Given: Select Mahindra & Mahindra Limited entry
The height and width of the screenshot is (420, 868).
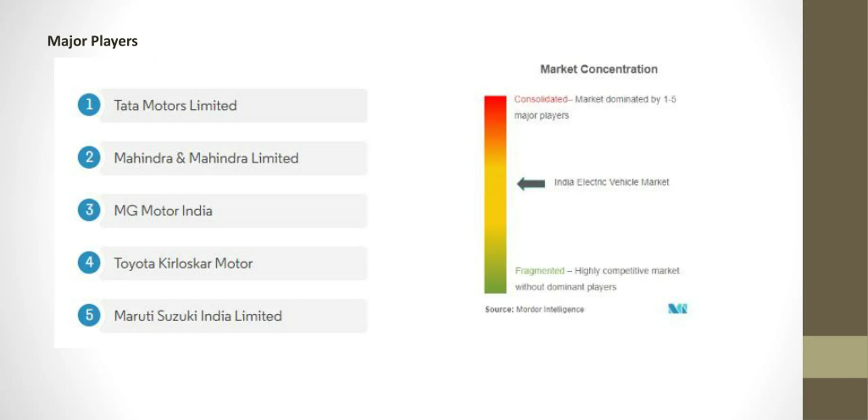Looking at the screenshot, I should 234,158.
